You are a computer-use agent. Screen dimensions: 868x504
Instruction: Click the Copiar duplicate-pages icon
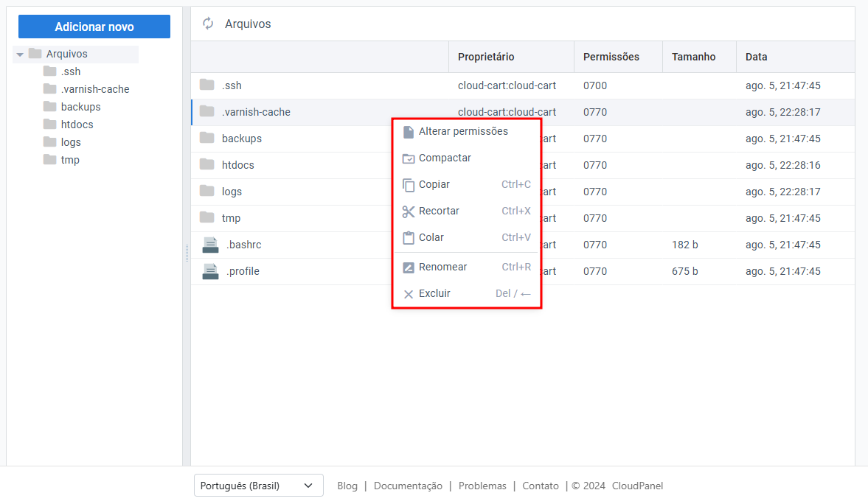click(409, 185)
